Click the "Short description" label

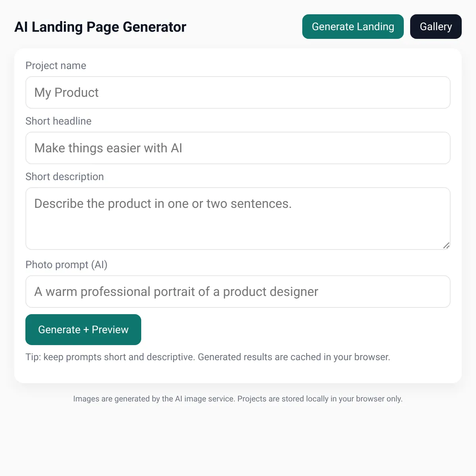[x=65, y=177]
